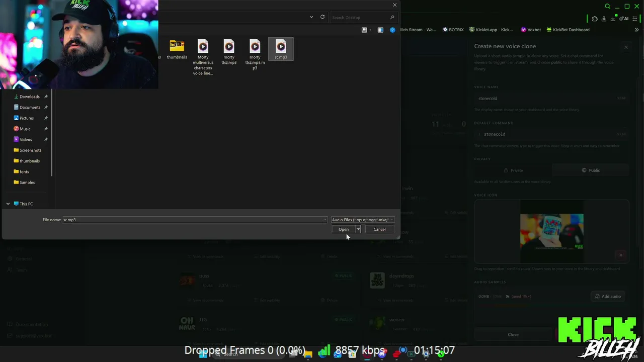644x362 pixels.
Task: Click the voice icon image thumbnail
Action: point(552,232)
